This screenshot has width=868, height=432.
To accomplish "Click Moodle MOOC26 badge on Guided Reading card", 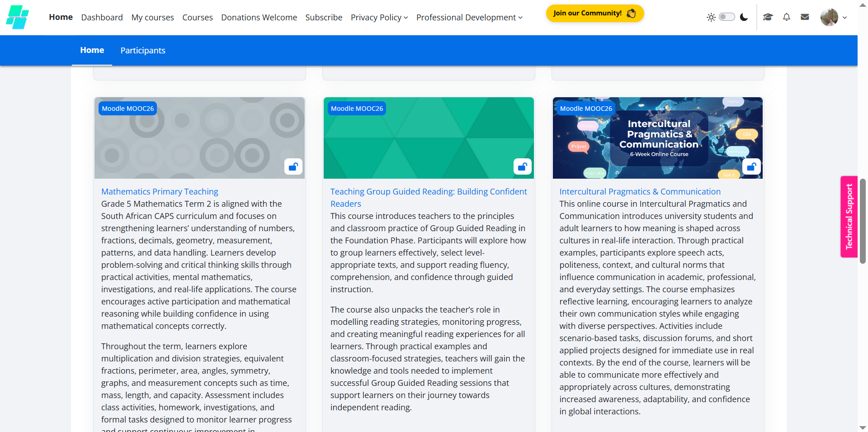I will (357, 109).
